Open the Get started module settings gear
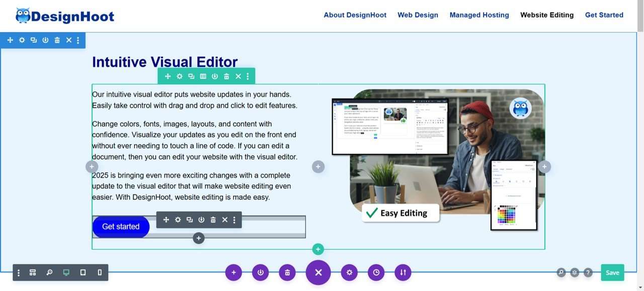 click(178, 220)
